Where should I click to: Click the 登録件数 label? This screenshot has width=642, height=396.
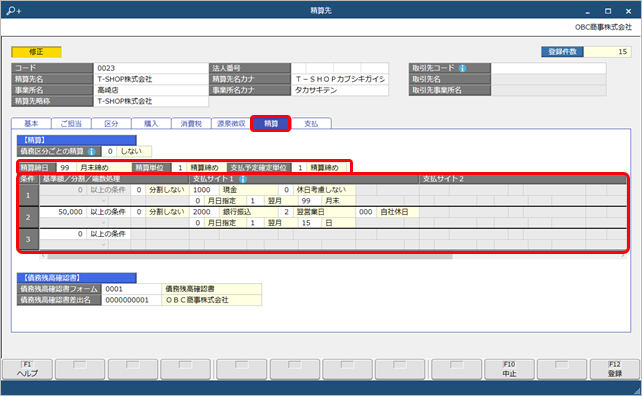562,52
